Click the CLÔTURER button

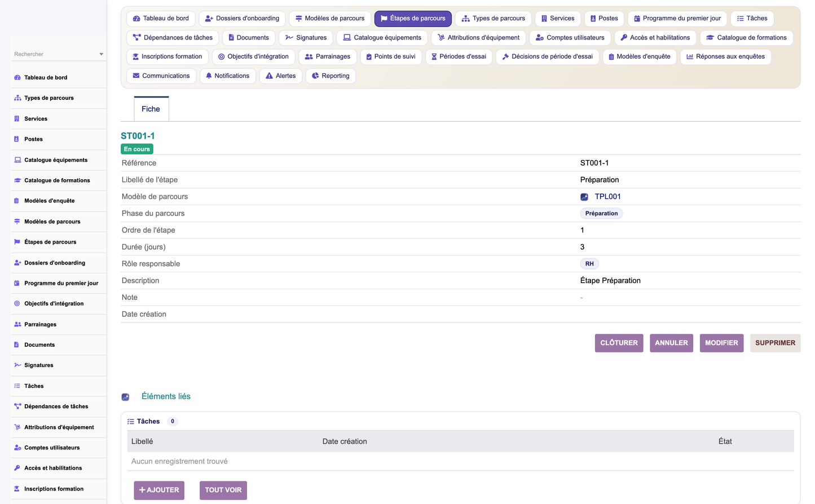click(619, 343)
